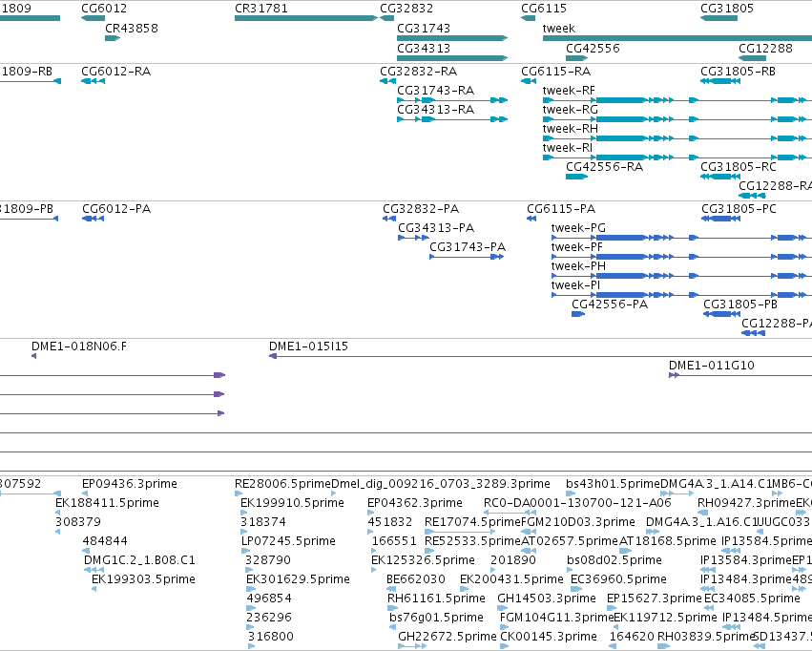Click protein CG31805-PC
This screenshot has width=812, height=651.
(720, 219)
